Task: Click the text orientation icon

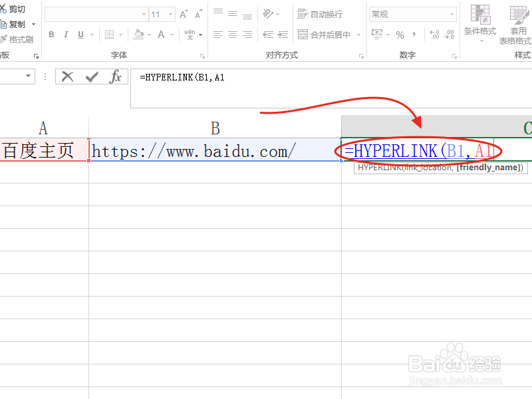Action: pos(268,14)
